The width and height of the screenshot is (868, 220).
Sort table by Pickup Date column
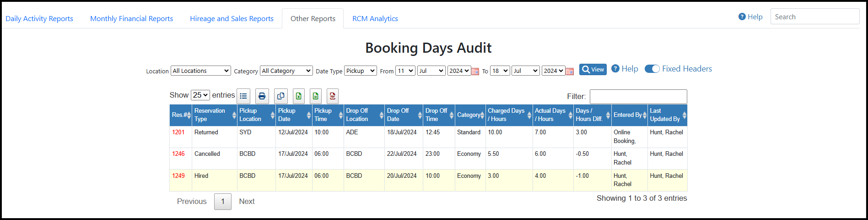(293, 115)
